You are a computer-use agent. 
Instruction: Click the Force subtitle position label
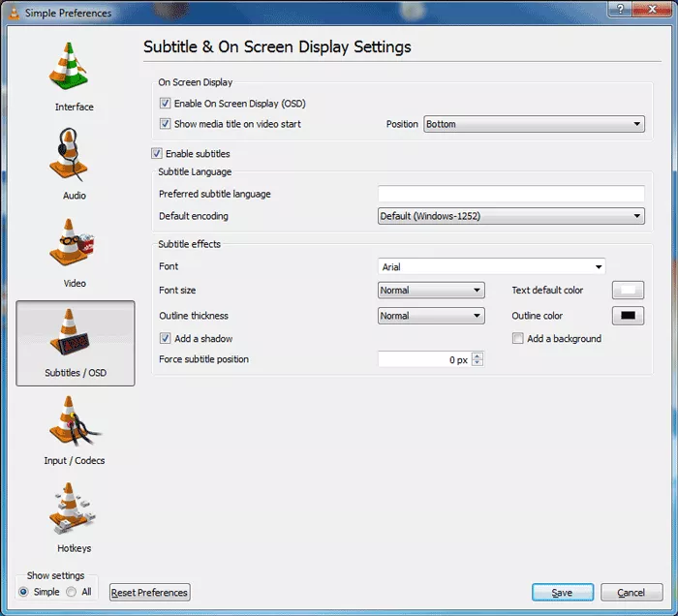point(203,359)
